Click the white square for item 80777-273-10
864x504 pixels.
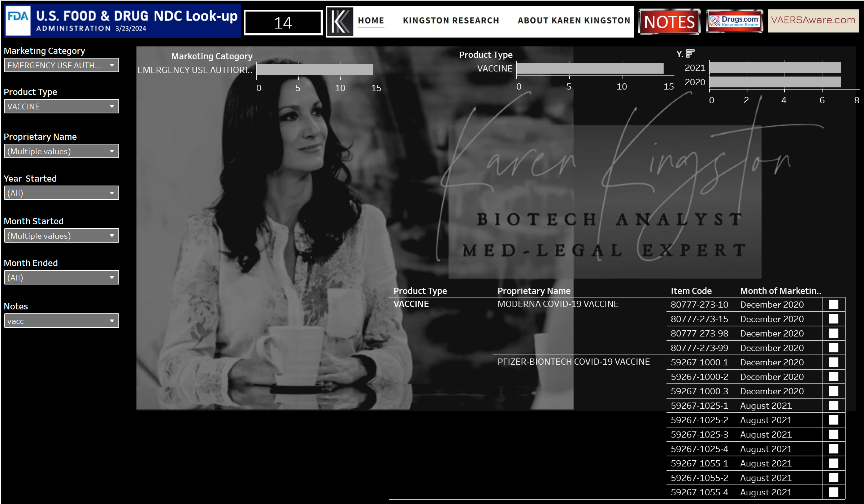(833, 304)
